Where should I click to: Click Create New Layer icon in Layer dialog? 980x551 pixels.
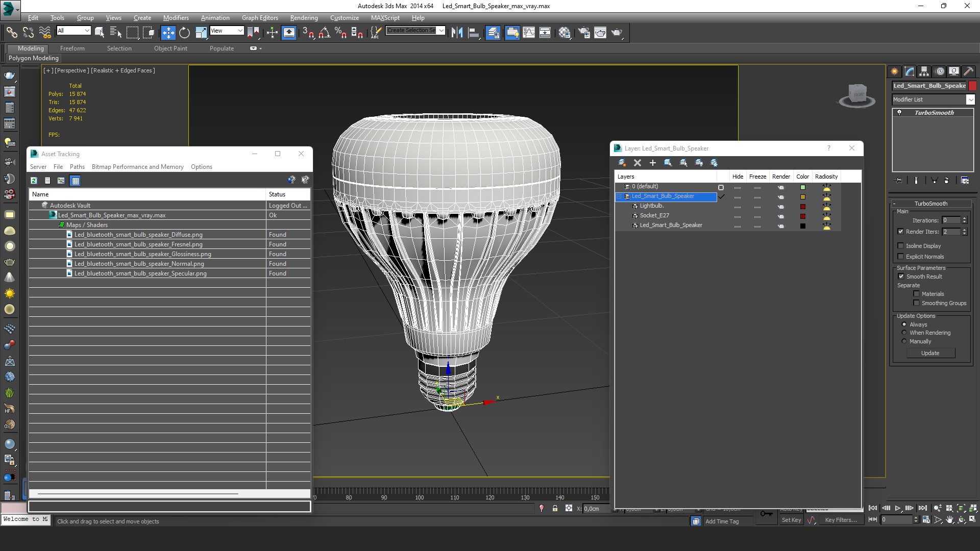pyautogui.click(x=622, y=163)
